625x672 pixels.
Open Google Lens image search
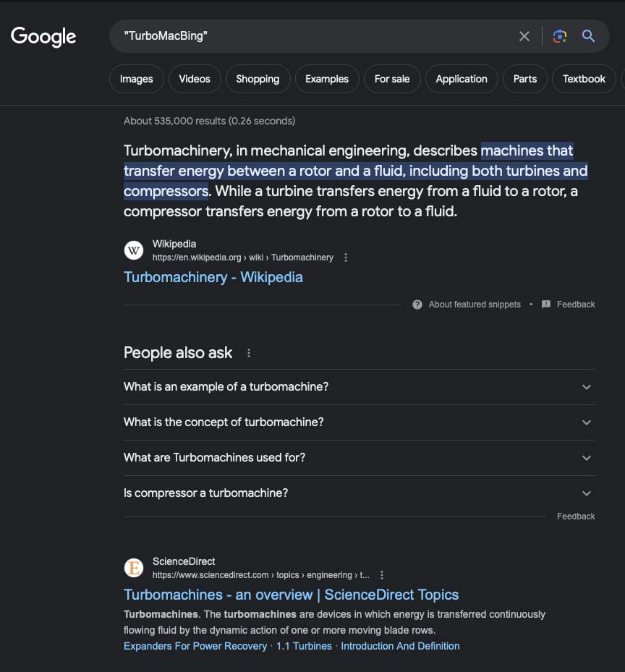[558, 36]
